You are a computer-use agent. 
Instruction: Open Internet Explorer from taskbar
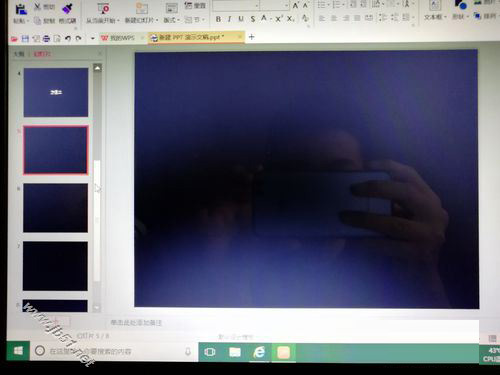click(x=259, y=352)
